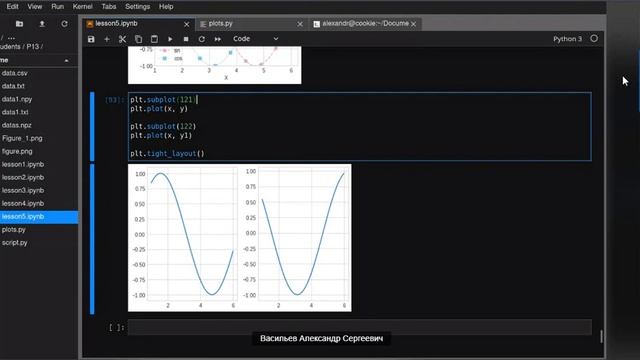This screenshot has width=640, height=360.
Task: Paste cell from clipboard icon
Action: [x=154, y=39]
